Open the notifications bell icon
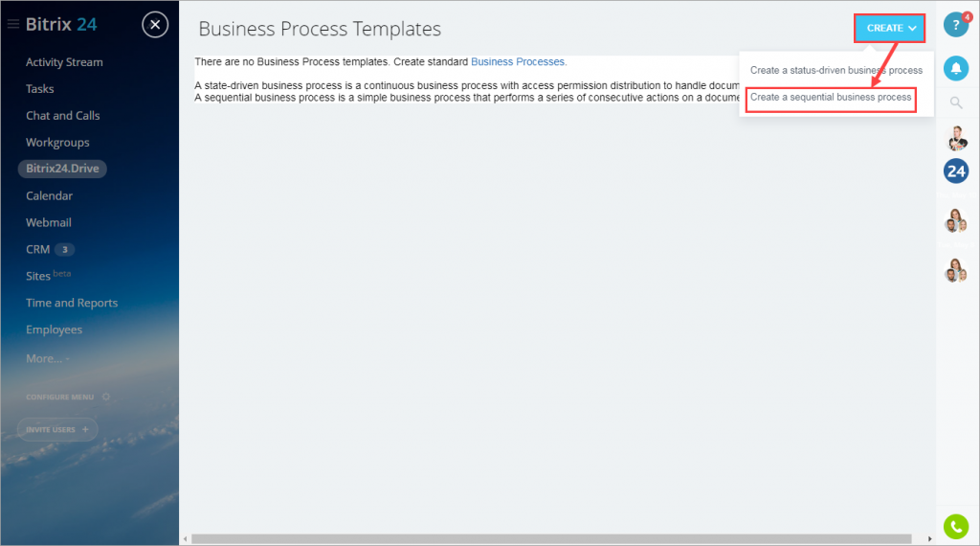Viewport: 980px width, 546px height. [x=956, y=68]
